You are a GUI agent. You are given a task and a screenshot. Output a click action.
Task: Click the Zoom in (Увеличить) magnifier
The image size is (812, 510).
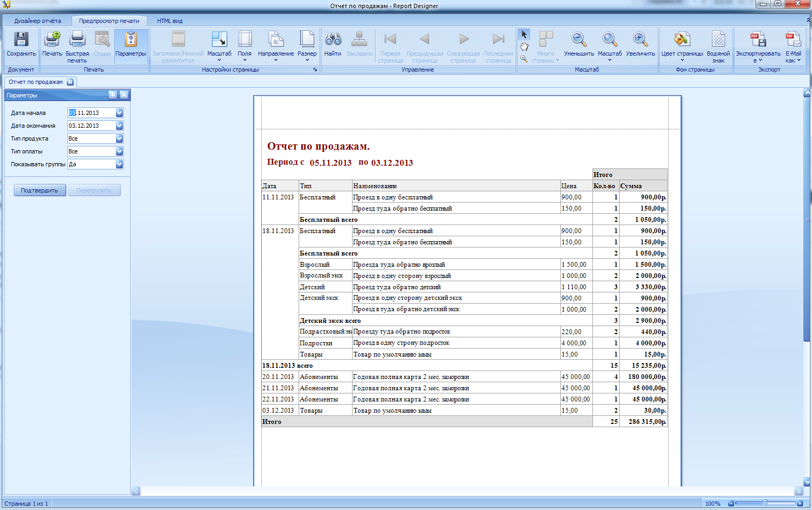click(640, 40)
